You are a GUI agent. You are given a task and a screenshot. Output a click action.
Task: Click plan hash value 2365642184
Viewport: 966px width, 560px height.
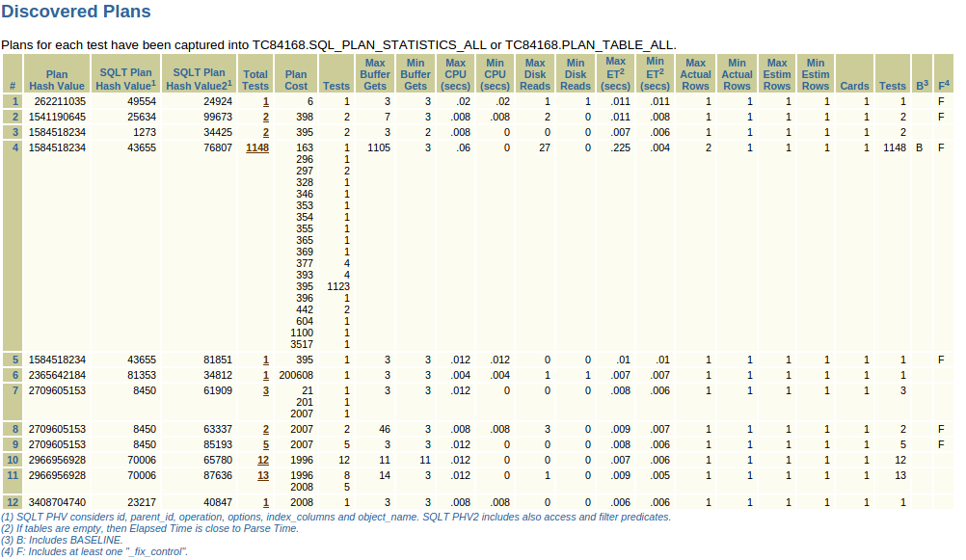click(56, 375)
